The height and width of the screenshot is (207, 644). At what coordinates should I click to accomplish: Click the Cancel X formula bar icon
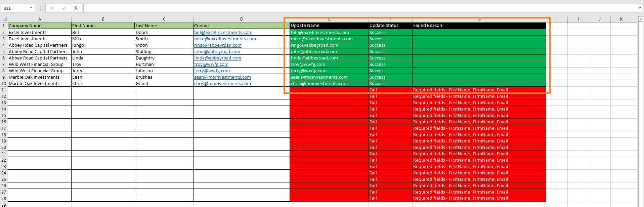[x=52, y=8]
